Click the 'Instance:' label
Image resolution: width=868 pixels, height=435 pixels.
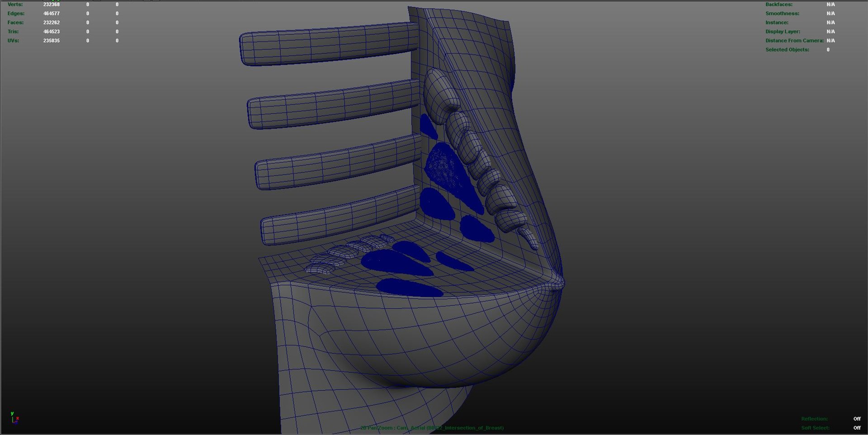777,23
